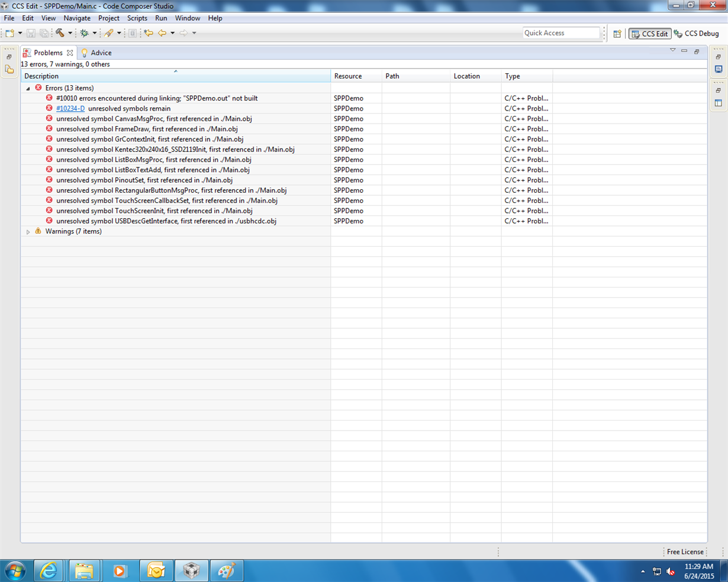
Task: Switch to the CCS Debug perspective
Action: pos(697,34)
